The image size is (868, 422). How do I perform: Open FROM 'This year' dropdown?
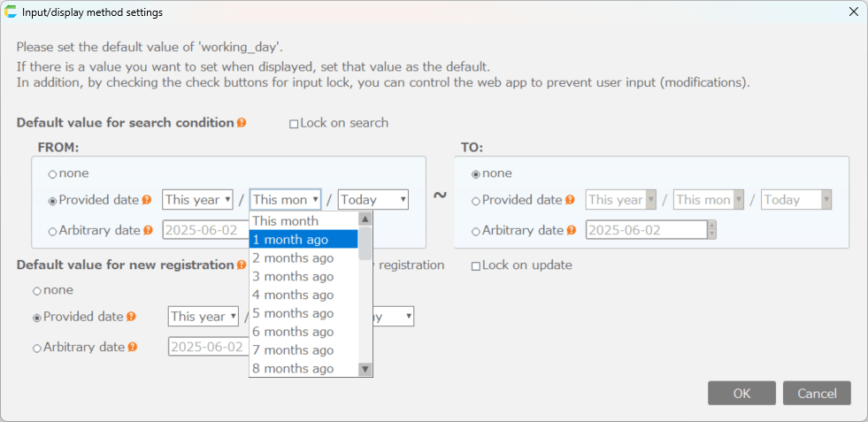click(x=197, y=200)
